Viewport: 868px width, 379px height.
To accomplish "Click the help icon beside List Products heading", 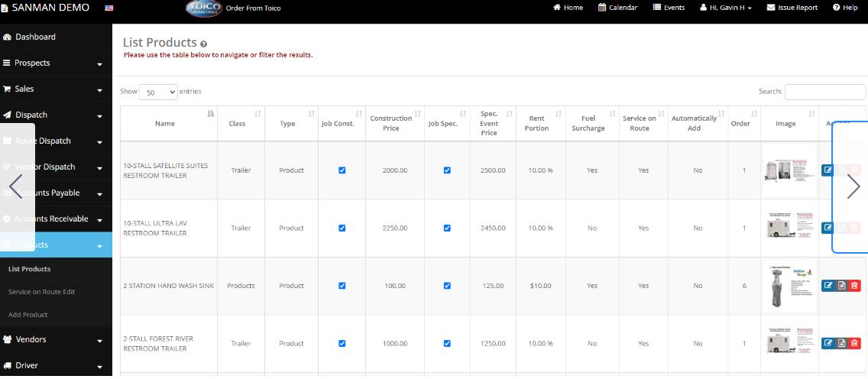I will tap(203, 44).
